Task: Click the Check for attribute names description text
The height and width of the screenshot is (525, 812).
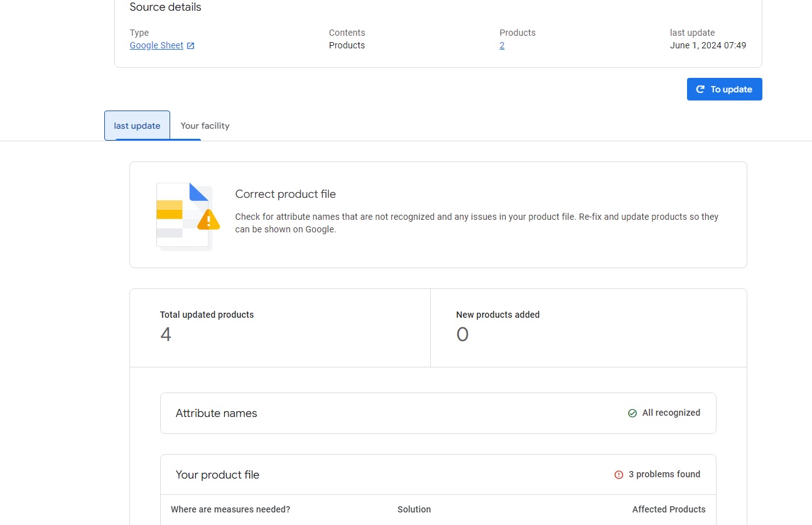Action: coord(477,223)
